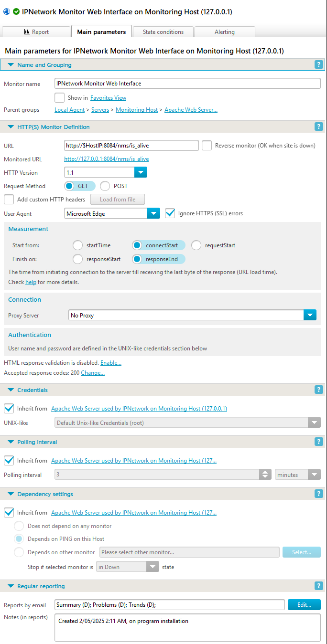Screen dimensions: 327x644
Task: Check the Reverse monitor option
Action: click(x=207, y=145)
